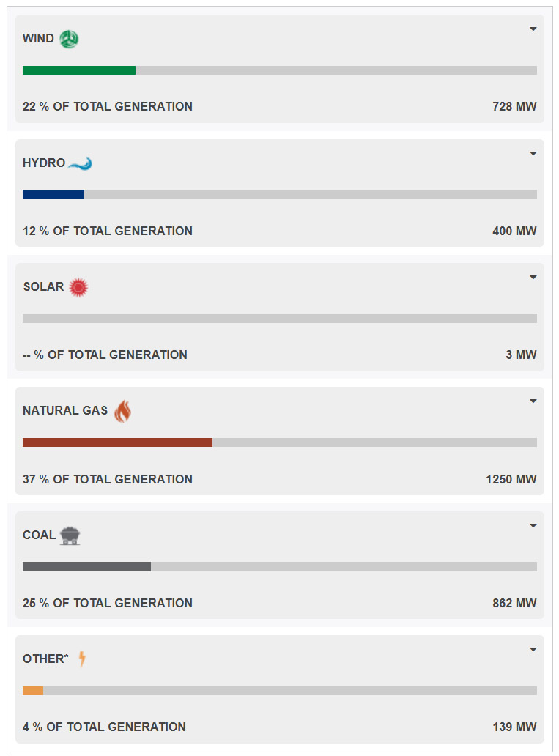Click the orange lightning bolt icon
Viewport: 559px width, 756px height.
[x=82, y=659]
